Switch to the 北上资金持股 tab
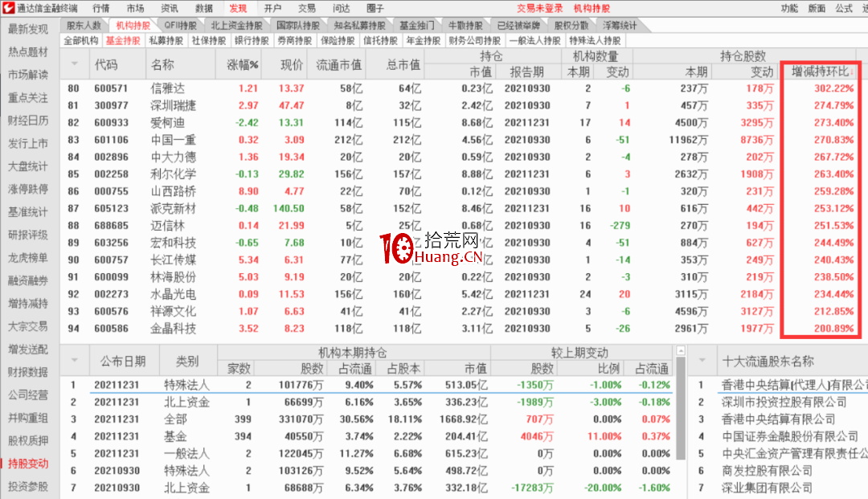Image resolution: width=868 pixels, height=499 pixels. click(x=236, y=26)
